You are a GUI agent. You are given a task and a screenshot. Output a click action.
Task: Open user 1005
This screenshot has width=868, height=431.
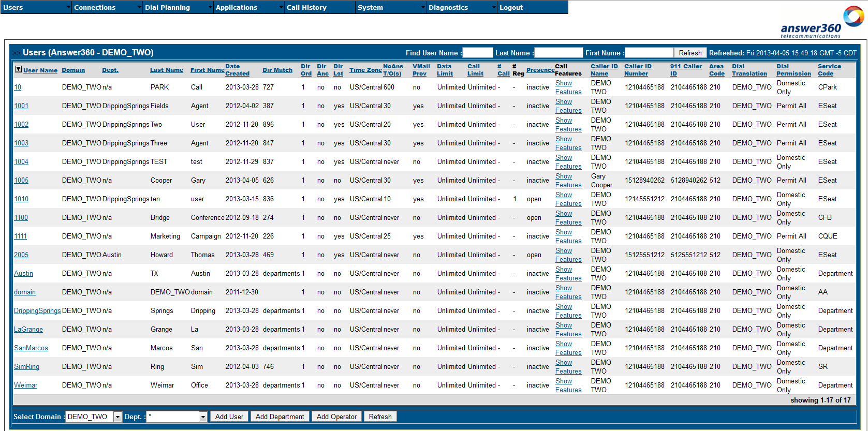pyautogui.click(x=21, y=180)
